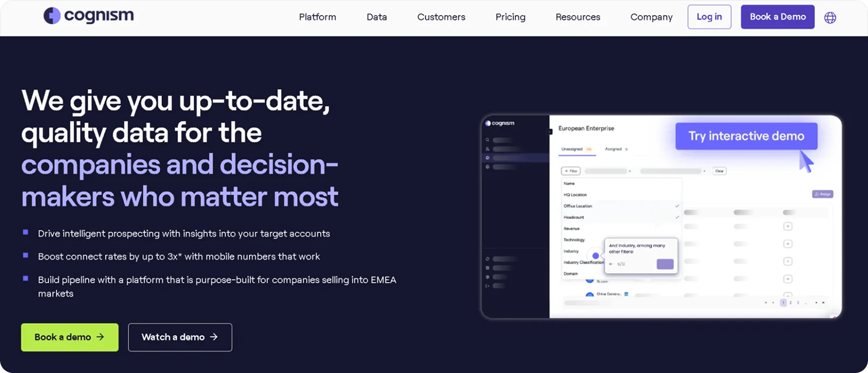This screenshot has height=373, width=868.
Task: Click the purple Book a Demo header button
Action: click(x=777, y=17)
